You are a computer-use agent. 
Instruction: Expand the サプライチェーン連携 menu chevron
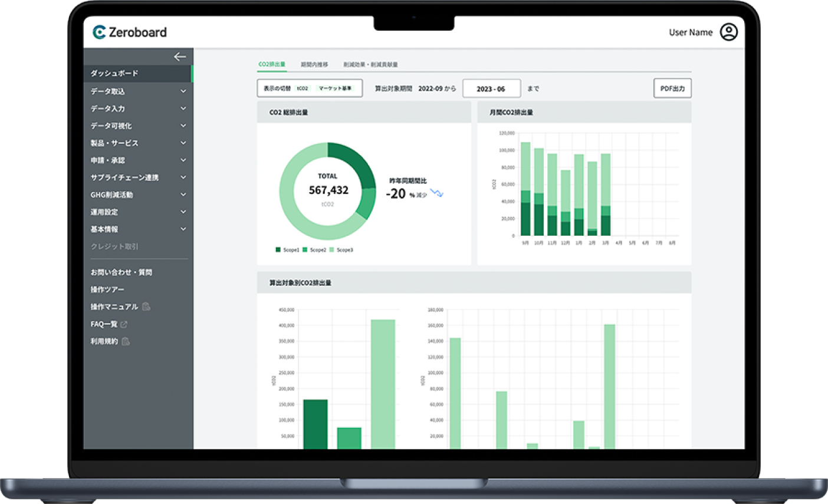183,177
